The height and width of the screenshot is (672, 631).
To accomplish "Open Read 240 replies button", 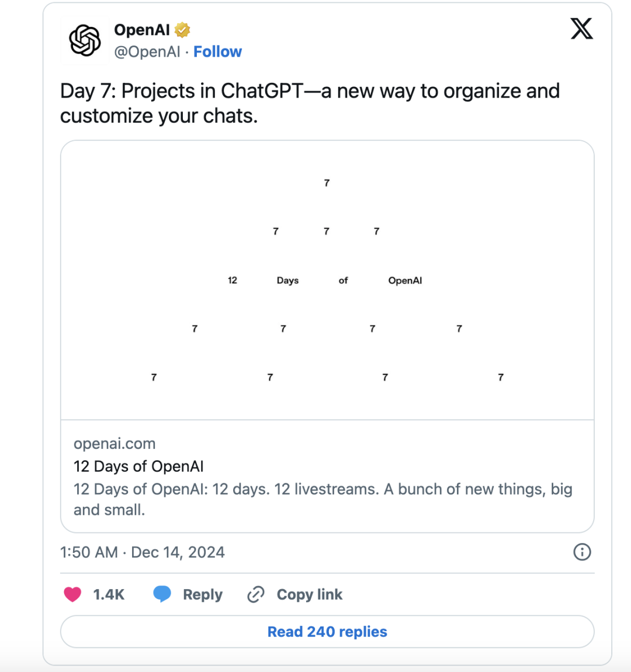I will pyautogui.click(x=327, y=632).
